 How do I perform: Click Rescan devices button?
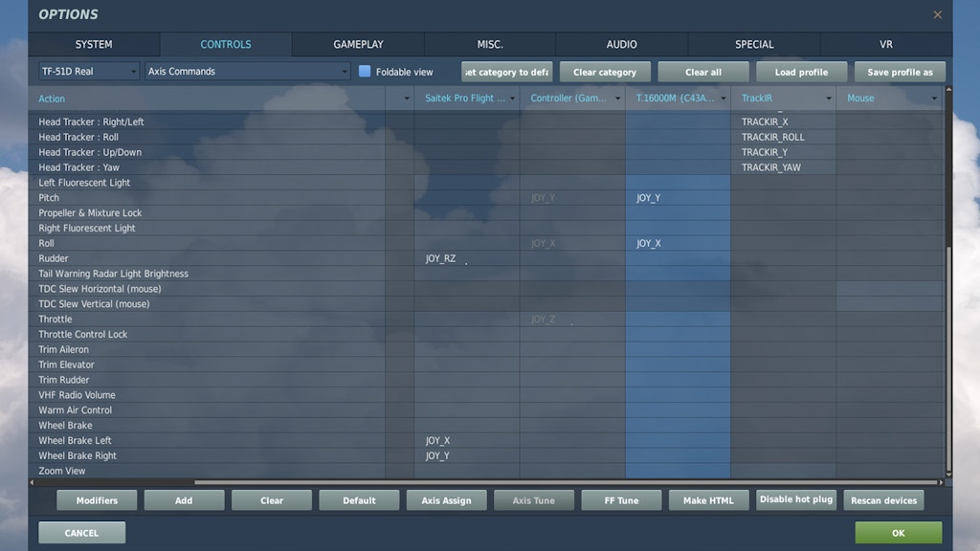[x=883, y=500]
